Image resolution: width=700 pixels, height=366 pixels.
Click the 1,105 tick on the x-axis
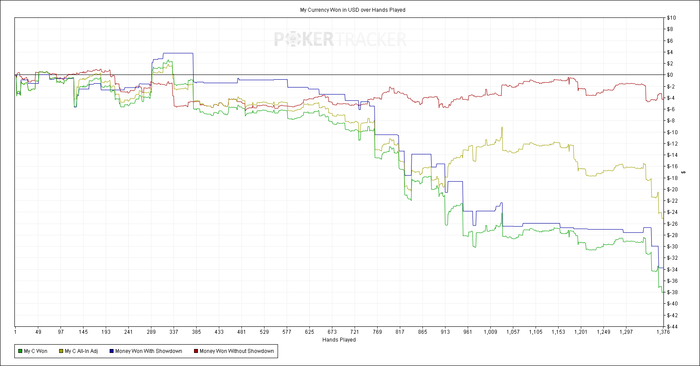coord(536,332)
